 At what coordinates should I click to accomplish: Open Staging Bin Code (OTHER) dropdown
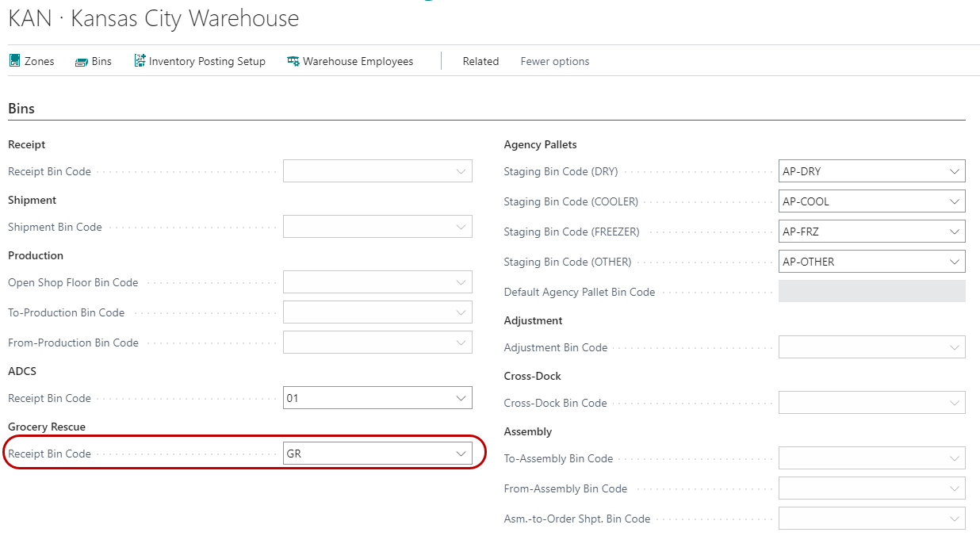coord(954,262)
